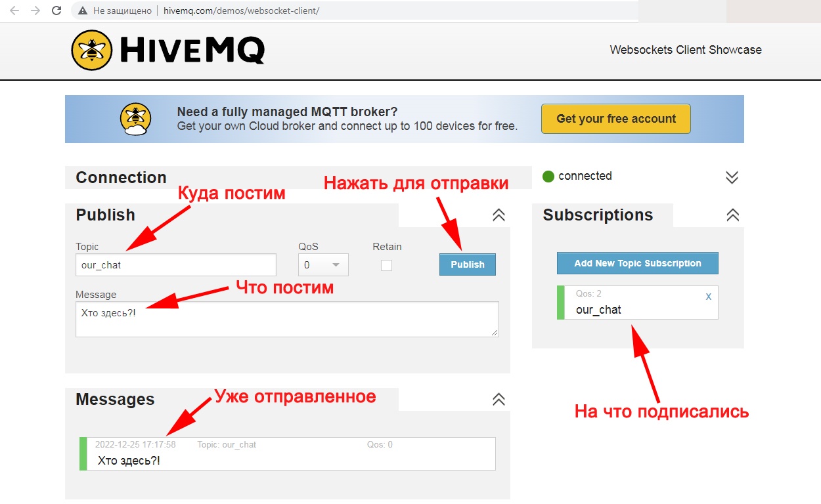Expand the Connection section chevron
This screenshot has width=821, height=504.
(731, 177)
